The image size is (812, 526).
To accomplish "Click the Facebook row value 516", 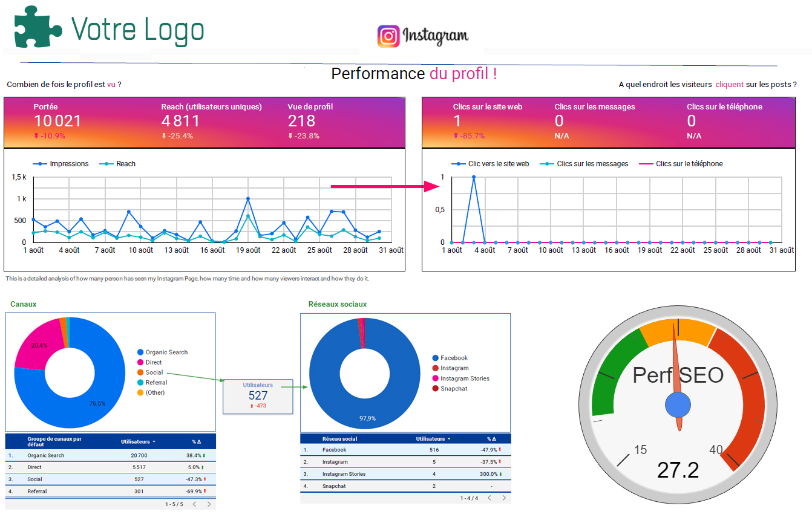I will (x=434, y=450).
